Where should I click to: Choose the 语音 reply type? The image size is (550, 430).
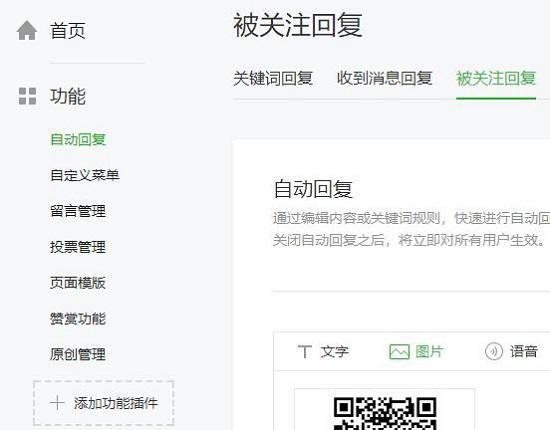524,351
